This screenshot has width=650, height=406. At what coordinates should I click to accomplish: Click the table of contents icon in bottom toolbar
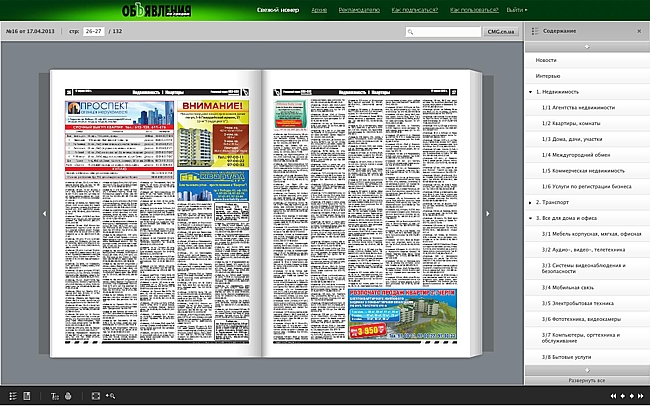point(12,396)
